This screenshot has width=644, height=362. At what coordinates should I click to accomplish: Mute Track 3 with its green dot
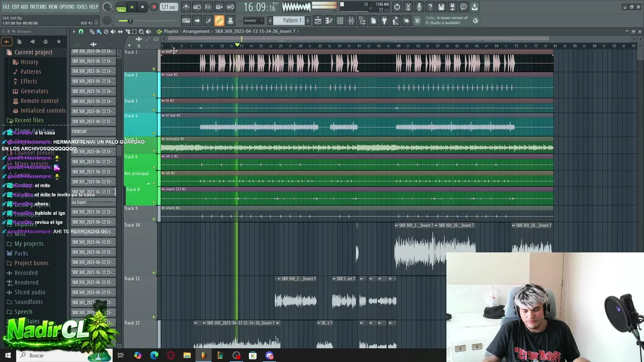click(x=154, y=109)
